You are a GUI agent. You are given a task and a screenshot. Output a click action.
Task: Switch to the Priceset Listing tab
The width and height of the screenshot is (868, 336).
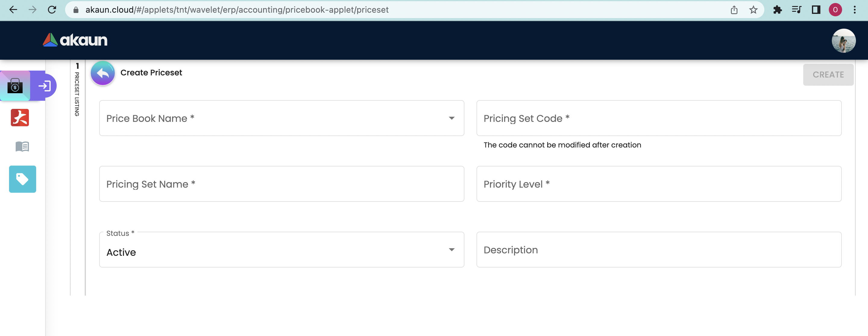click(x=77, y=90)
